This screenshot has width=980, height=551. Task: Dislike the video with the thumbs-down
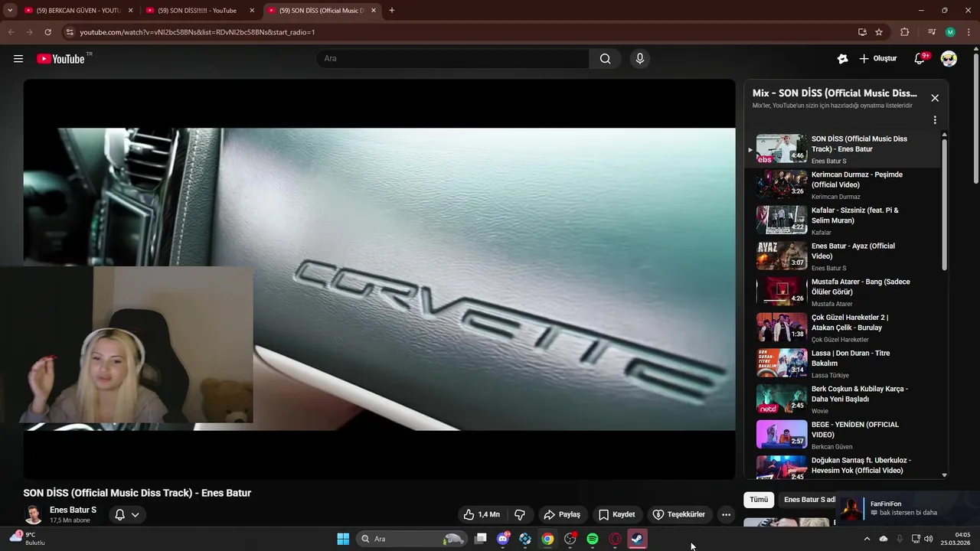click(x=519, y=515)
